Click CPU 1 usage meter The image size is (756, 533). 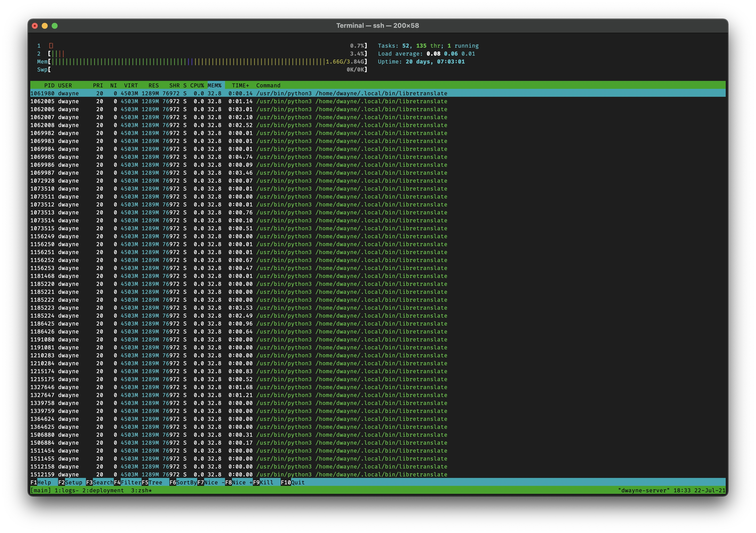pos(202,46)
